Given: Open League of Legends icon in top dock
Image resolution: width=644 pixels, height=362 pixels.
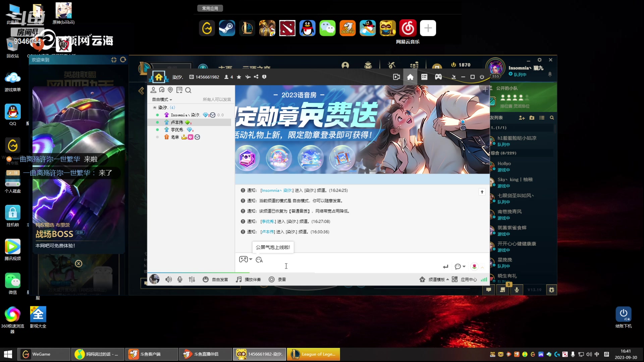Looking at the screenshot, I should (x=247, y=28).
